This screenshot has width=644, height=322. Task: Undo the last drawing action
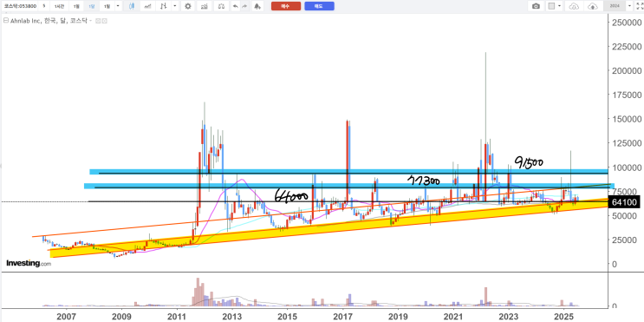pyautogui.click(x=235, y=6)
